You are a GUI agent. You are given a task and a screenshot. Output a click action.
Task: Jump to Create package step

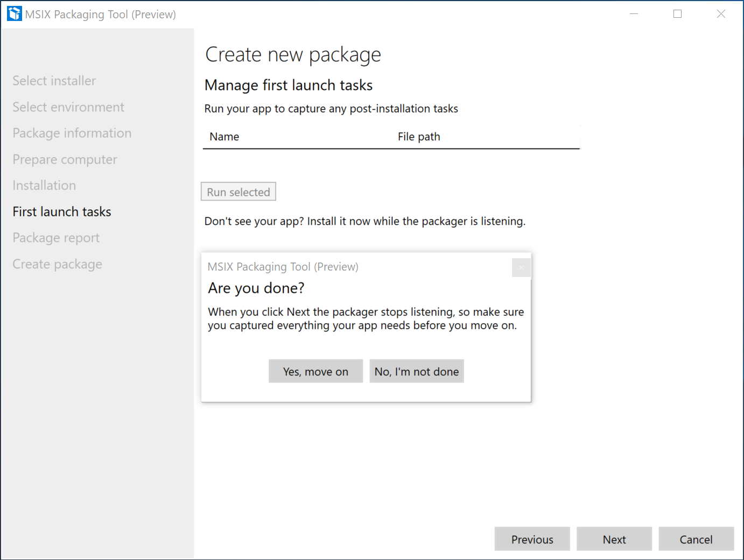coord(58,264)
